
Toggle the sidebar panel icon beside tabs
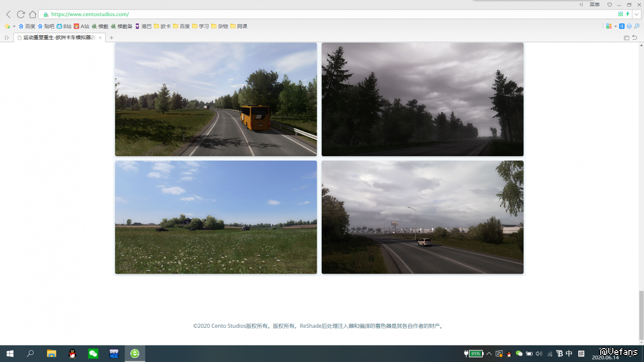pyautogui.click(x=7, y=38)
